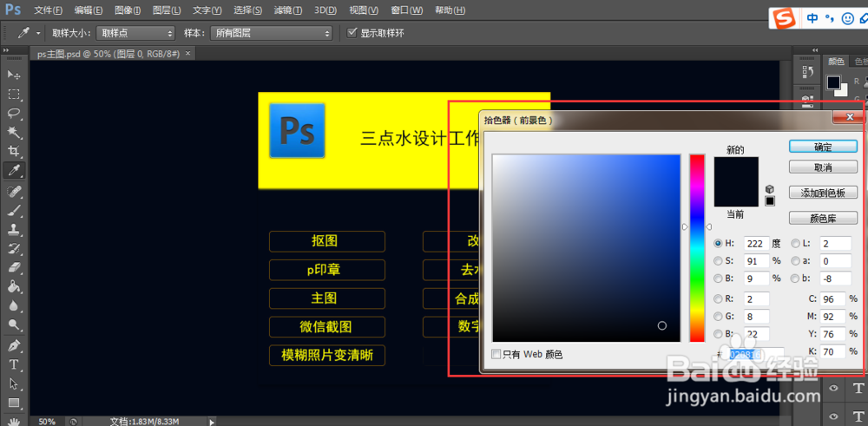868x426 pixels.
Task: Select the Lasso tool
Action: point(14,113)
